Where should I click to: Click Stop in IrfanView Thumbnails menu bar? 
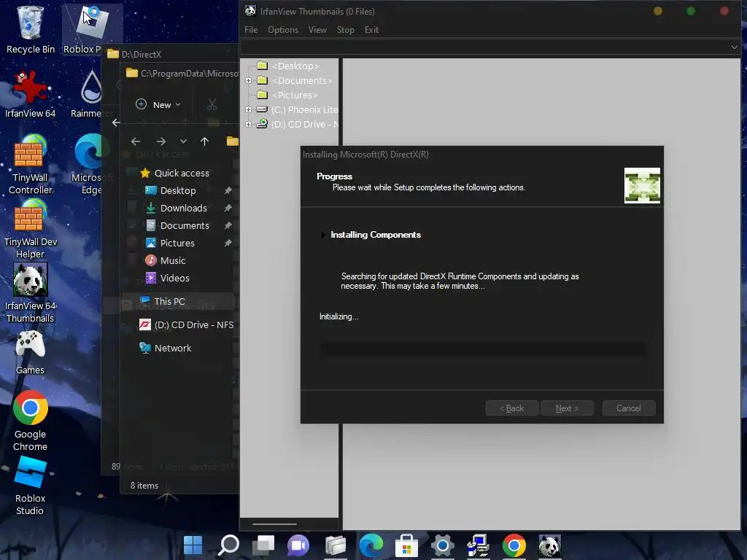click(345, 30)
